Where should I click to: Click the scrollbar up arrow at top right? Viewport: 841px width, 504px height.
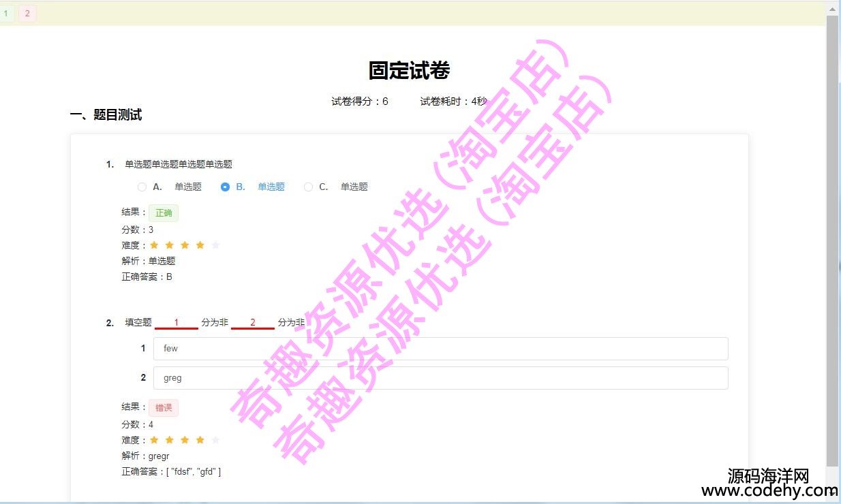(833, 8)
